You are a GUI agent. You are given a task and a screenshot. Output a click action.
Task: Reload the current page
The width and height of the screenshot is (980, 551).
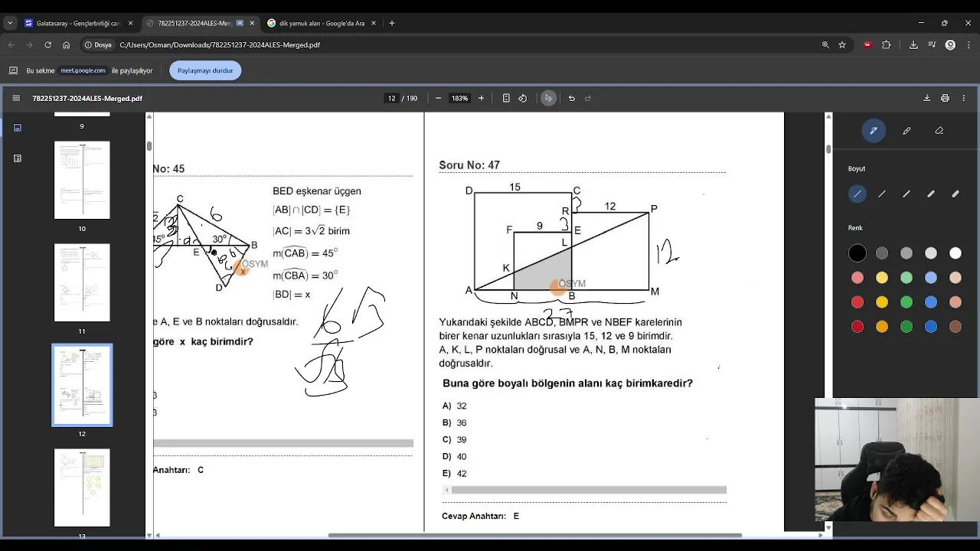click(47, 45)
